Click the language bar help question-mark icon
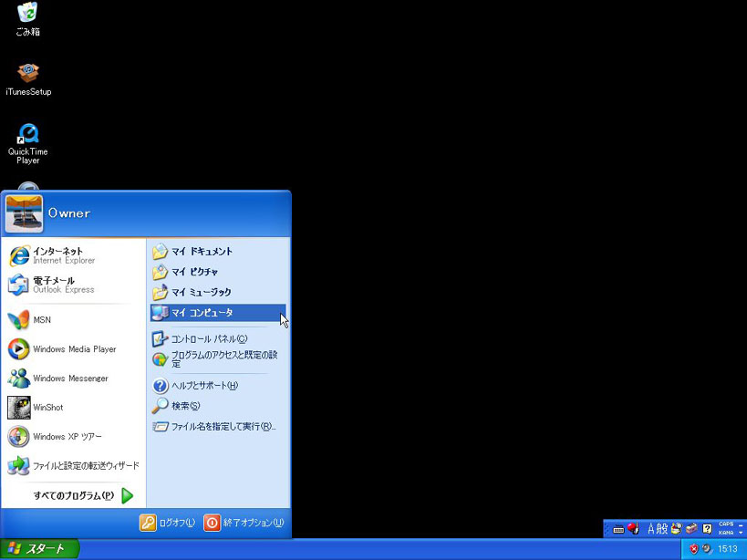747x560 pixels. 708,529
